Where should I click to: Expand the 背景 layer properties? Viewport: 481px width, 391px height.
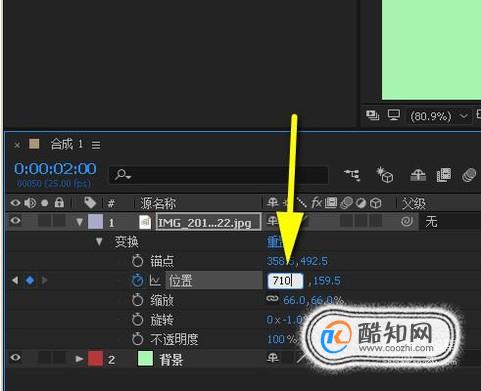tap(79, 359)
